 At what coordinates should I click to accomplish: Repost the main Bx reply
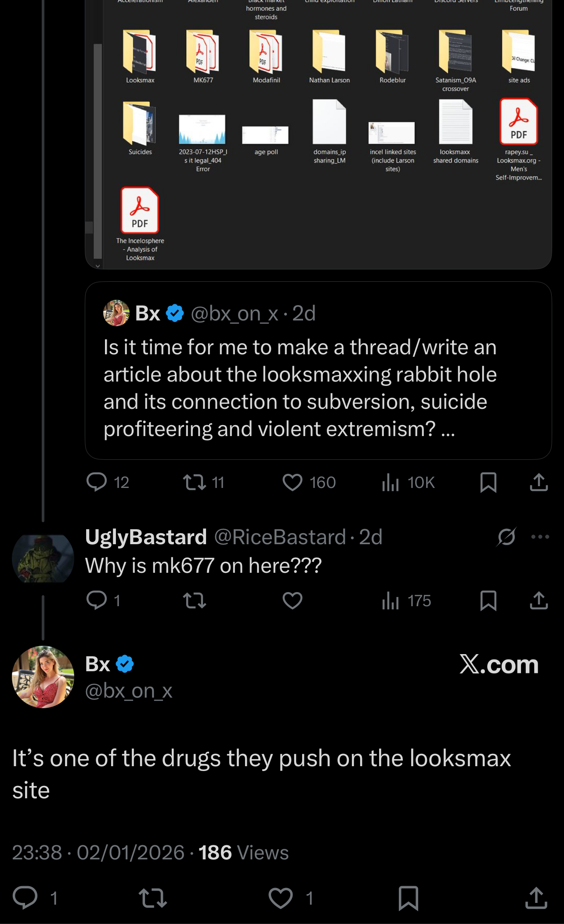click(x=152, y=898)
